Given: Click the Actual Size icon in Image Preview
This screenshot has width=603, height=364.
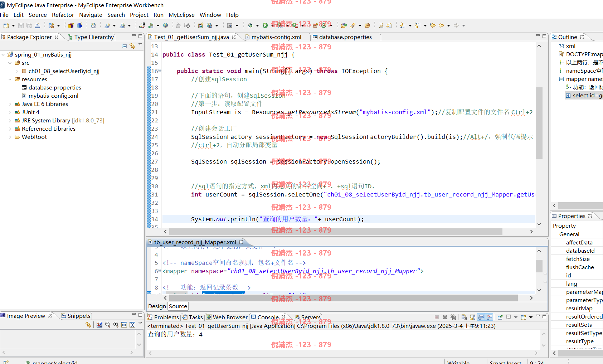Looking at the screenshot, I should (124, 325).
